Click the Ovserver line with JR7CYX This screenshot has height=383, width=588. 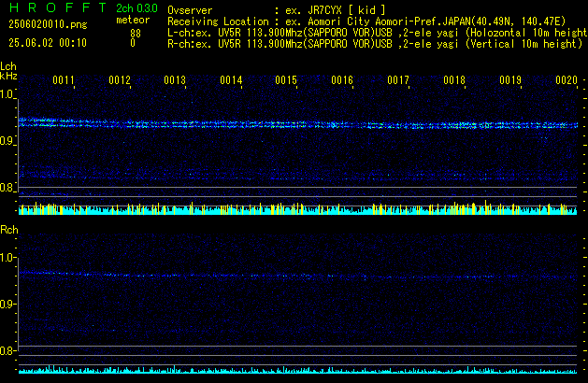(x=277, y=10)
